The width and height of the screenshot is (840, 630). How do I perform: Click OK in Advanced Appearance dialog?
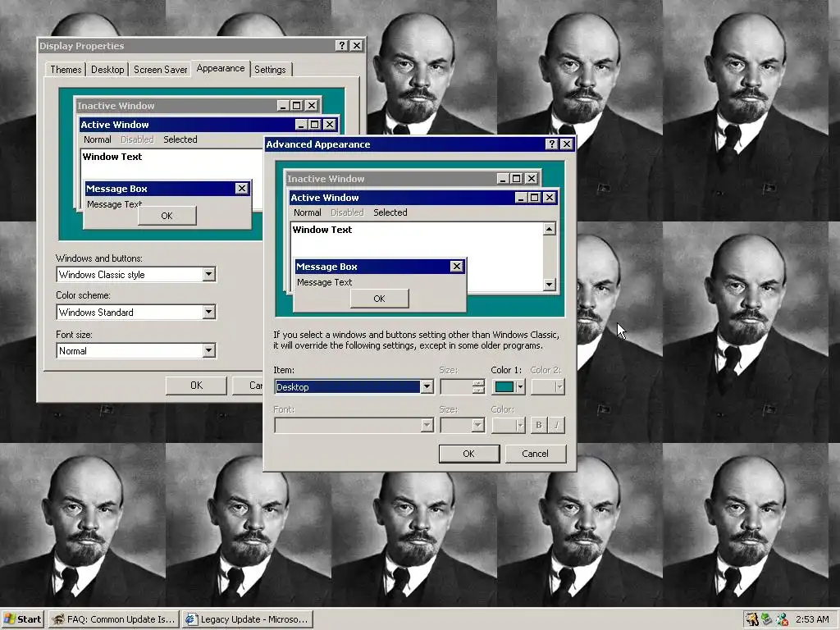tap(468, 454)
